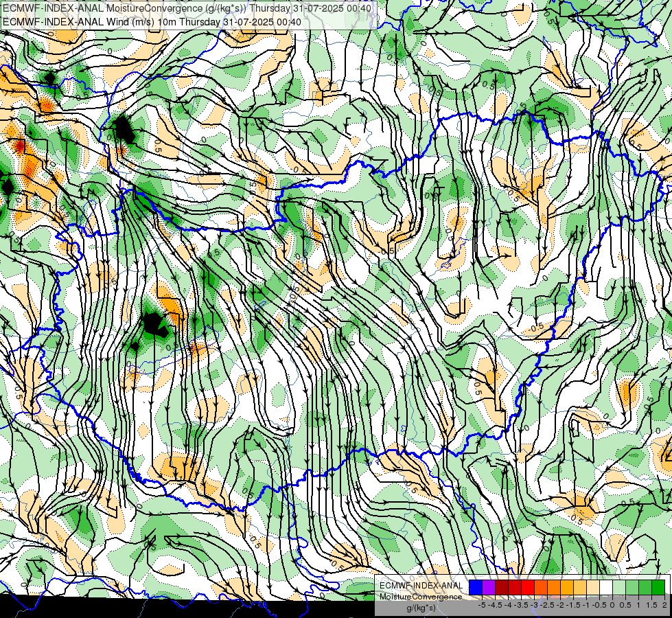Pick the palest green swatch between 0 and 0.5
Image resolution: width=672 pixels, height=618 pixels.
[x=619, y=587]
